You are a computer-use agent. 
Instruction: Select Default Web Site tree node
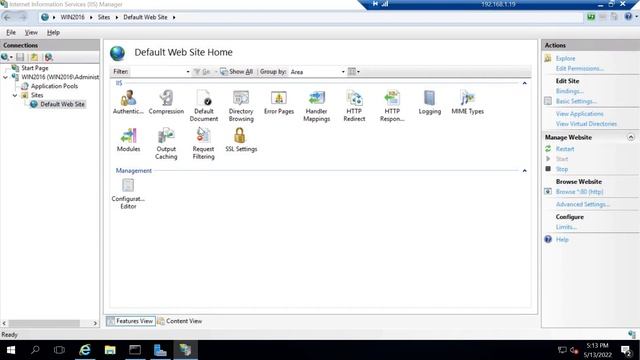(62, 104)
